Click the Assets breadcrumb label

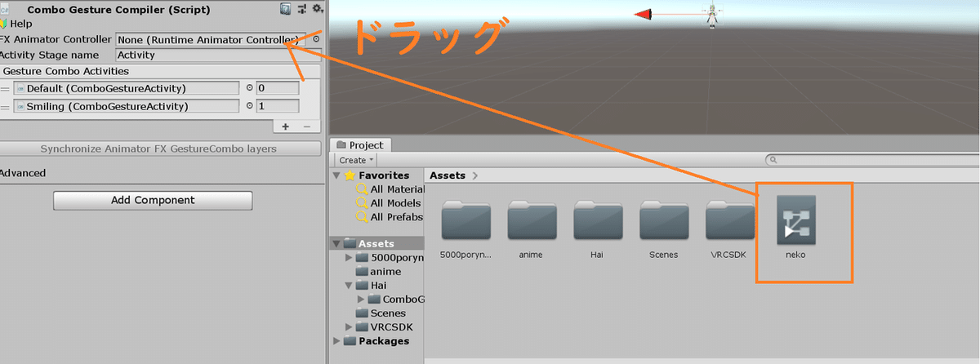click(x=448, y=175)
